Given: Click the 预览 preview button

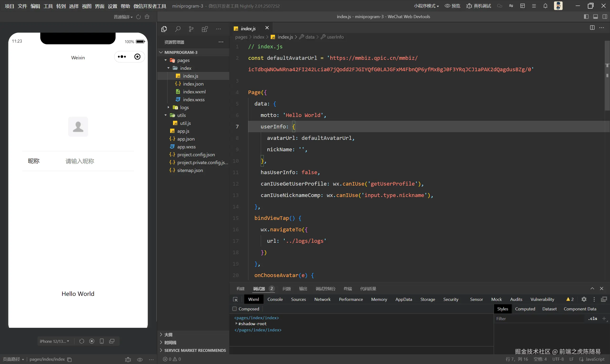Looking at the screenshot, I should coord(452,6).
